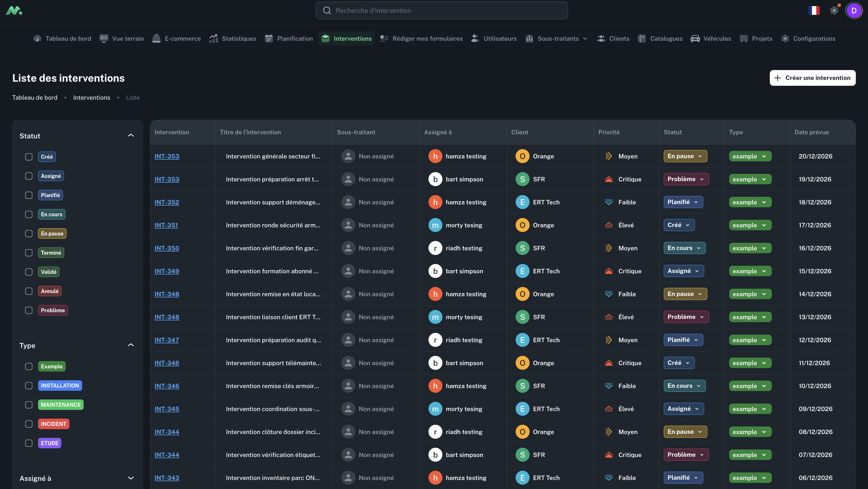Screen dimensions: 868x489
Task: Open intervention link INT-350
Action: [x=167, y=248]
